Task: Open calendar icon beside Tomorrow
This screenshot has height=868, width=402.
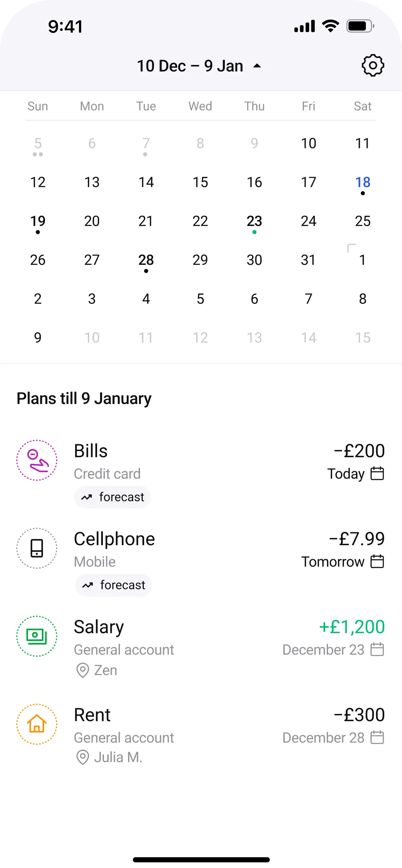Action: [377, 561]
